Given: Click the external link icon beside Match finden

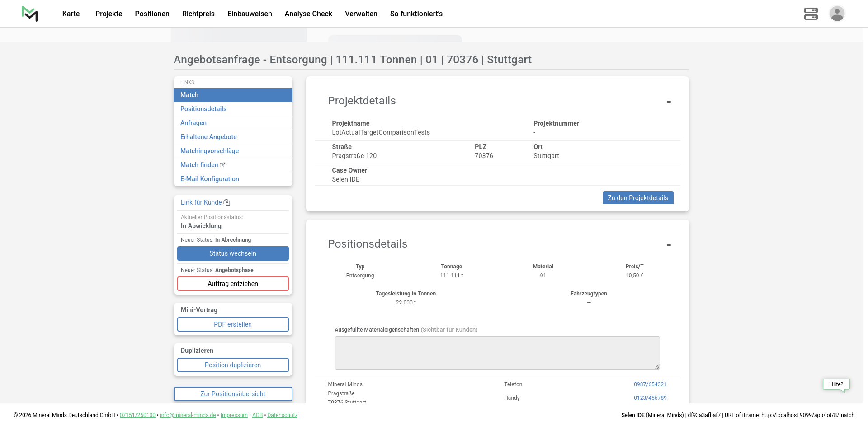Looking at the screenshot, I should tap(222, 165).
